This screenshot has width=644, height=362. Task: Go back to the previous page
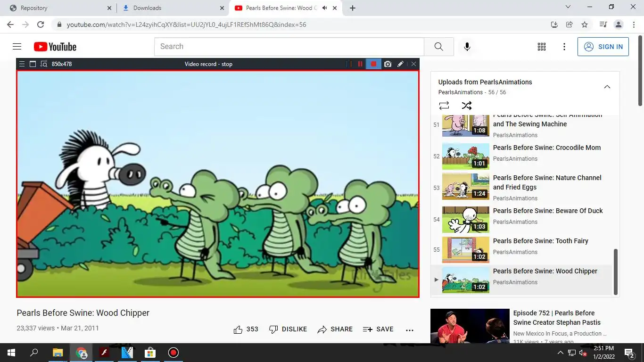10,25
